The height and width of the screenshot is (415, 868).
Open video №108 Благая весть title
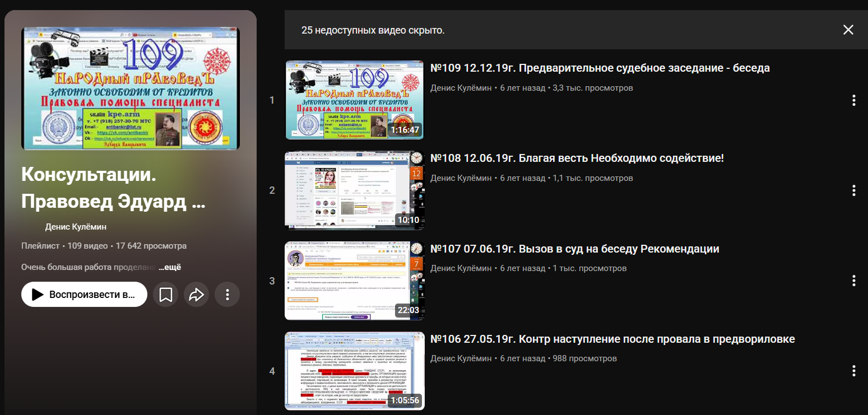[577, 158]
